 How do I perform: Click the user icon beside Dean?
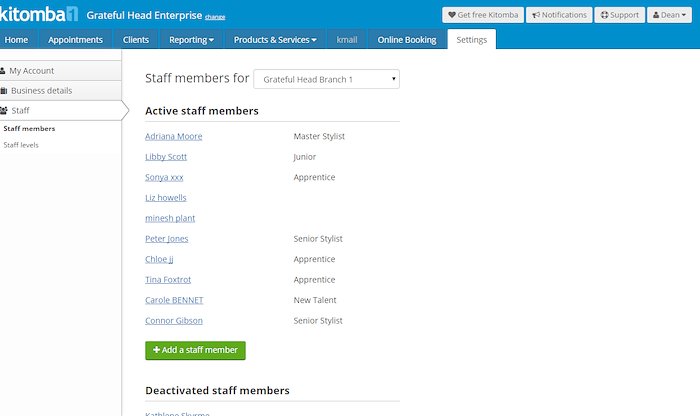click(x=656, y=16)
